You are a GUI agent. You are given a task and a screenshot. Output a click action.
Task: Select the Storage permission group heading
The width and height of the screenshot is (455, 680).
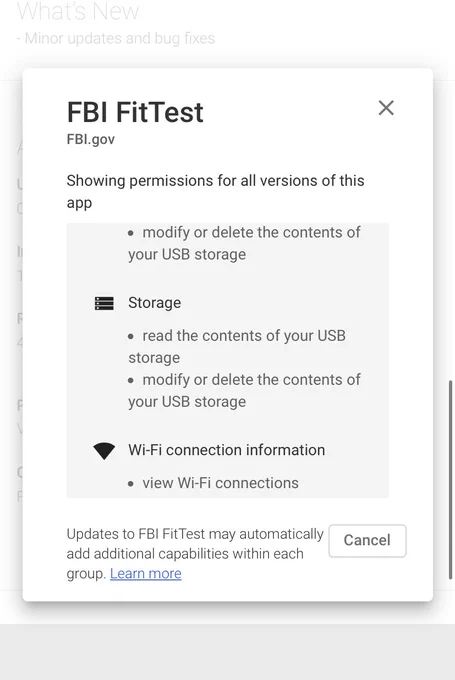(154, 303)
